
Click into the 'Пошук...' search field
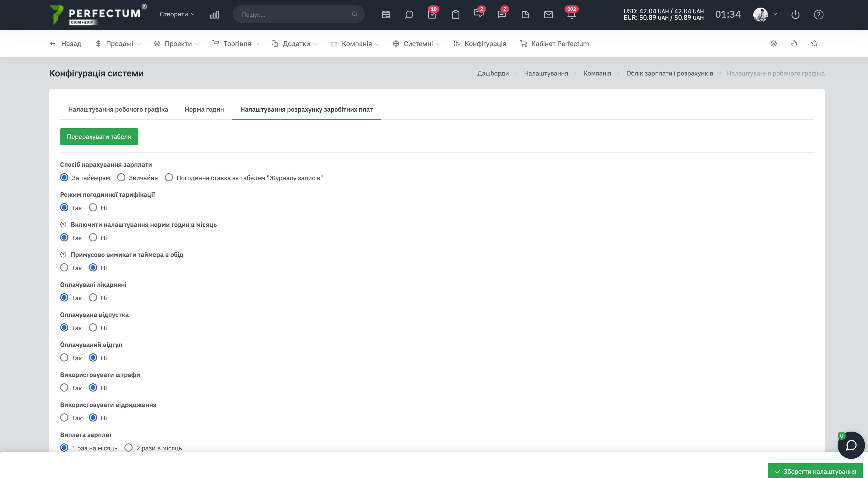point(299,14)
